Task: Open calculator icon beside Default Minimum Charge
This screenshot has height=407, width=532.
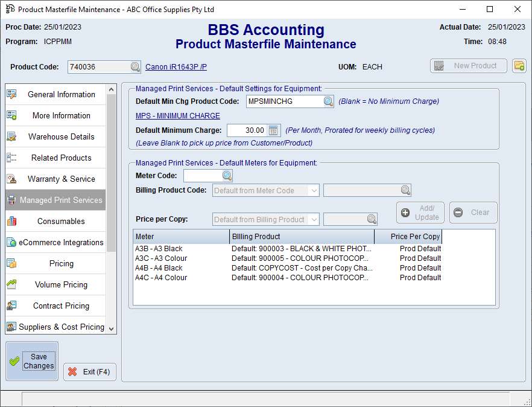Action: point(274,130)
